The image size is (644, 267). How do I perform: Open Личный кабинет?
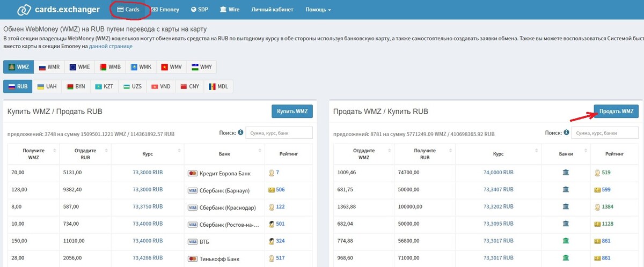pos(273,10)
